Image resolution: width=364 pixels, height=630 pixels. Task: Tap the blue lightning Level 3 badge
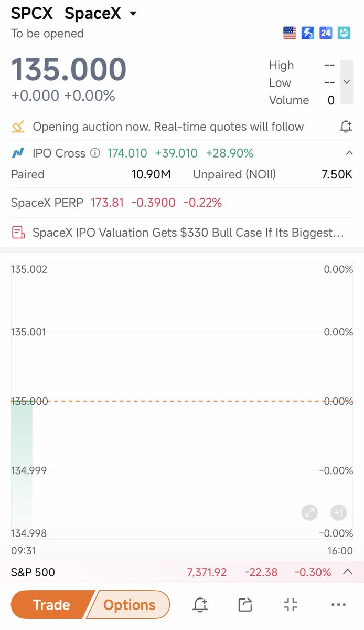point(308,33)
